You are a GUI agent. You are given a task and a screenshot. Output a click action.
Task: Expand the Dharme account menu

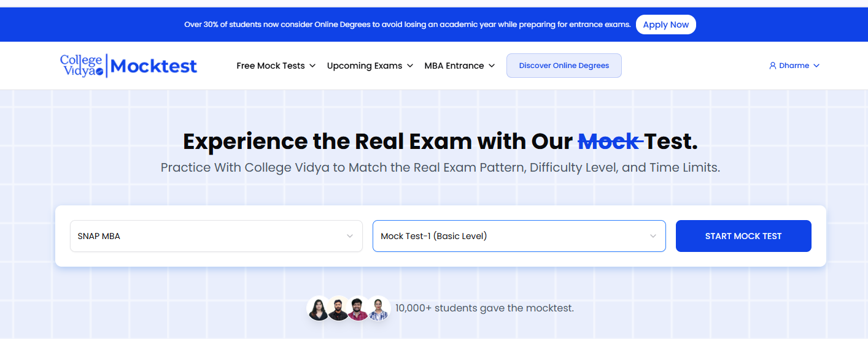tap(794, 66)
